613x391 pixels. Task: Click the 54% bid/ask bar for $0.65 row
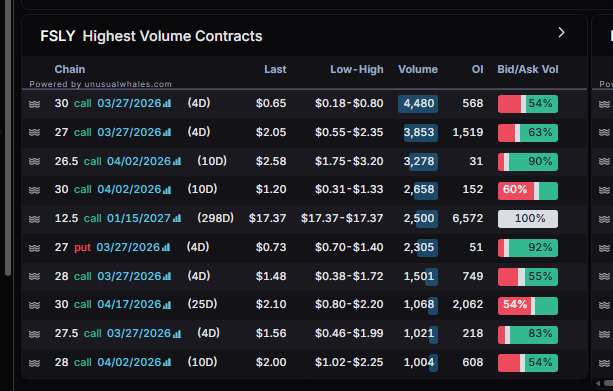click(x=528, y=104)
